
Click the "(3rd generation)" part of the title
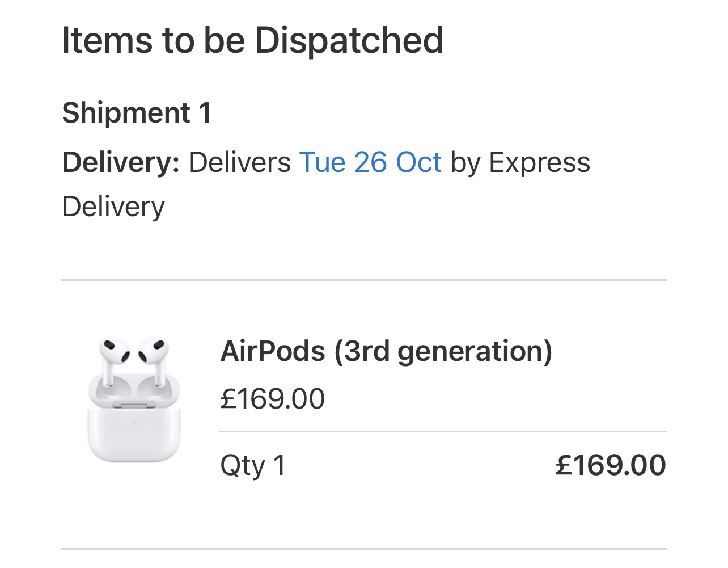(x=443, y=351)
